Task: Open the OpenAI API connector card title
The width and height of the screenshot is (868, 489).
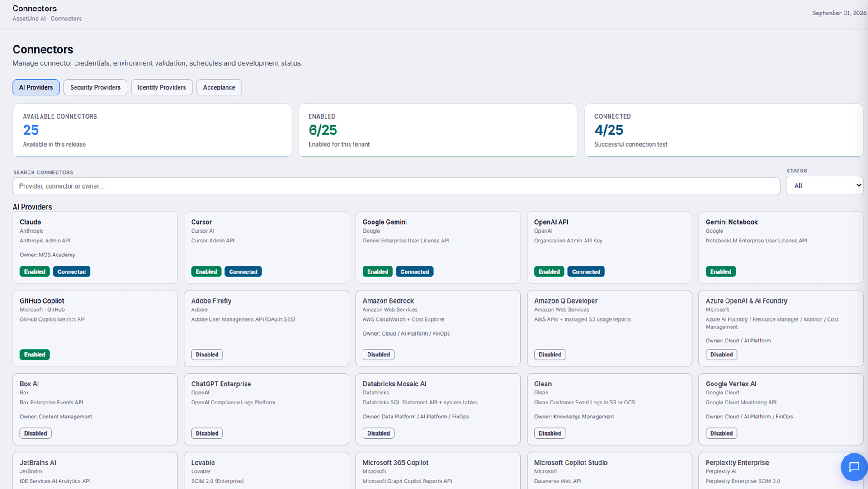Action: [551, 222]
